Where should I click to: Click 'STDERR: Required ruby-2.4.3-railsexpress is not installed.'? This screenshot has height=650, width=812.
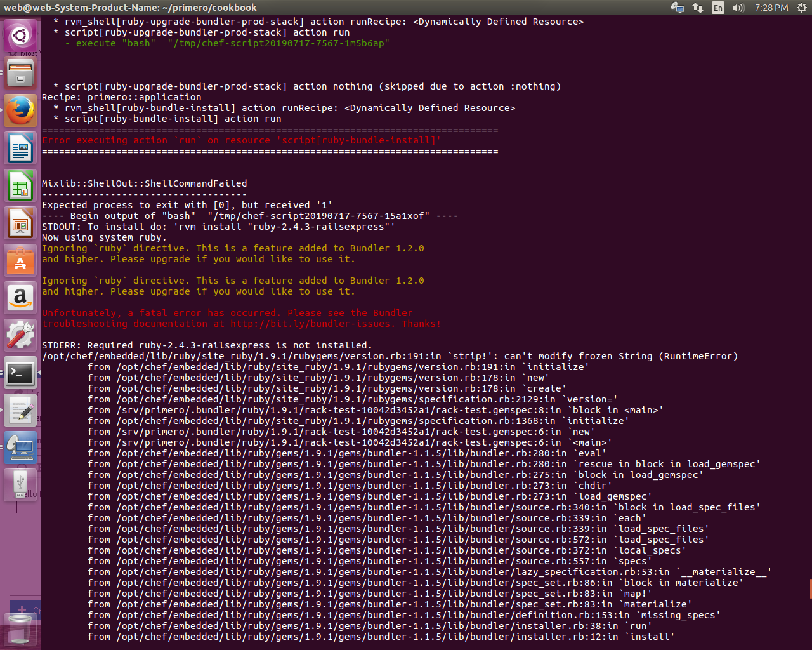(x=206, y=345)
